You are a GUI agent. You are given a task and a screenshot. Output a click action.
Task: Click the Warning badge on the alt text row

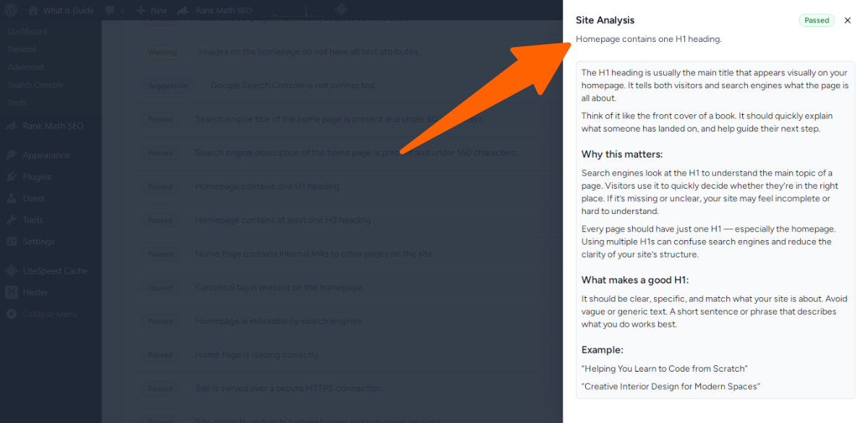(163, 52)
